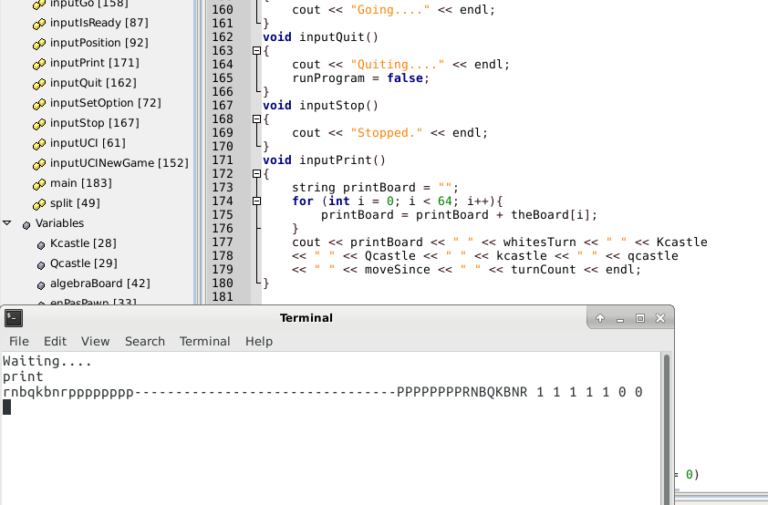
Task: Select the split function entry
Action: pos(74,203)
